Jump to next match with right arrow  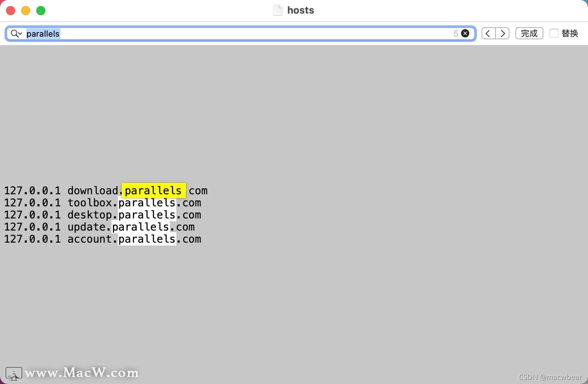[x=503, y=34]
